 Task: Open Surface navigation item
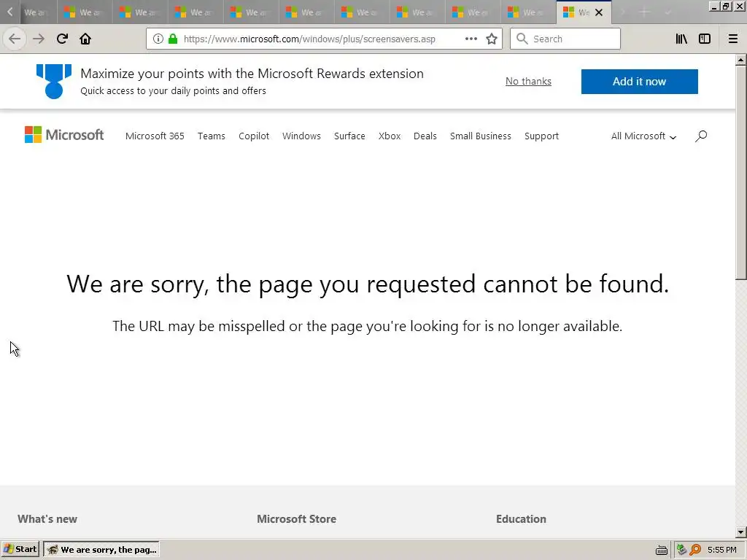pos(349,136)
